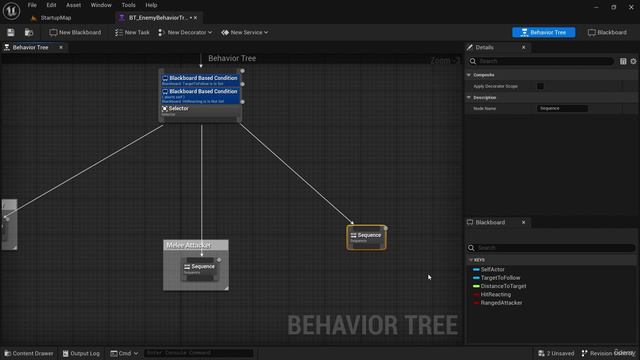Image resolution: width=640 pixels, height=360 pixels.
Task: Click the Node Name field containing Sequence
Action: tap(562, 108)
